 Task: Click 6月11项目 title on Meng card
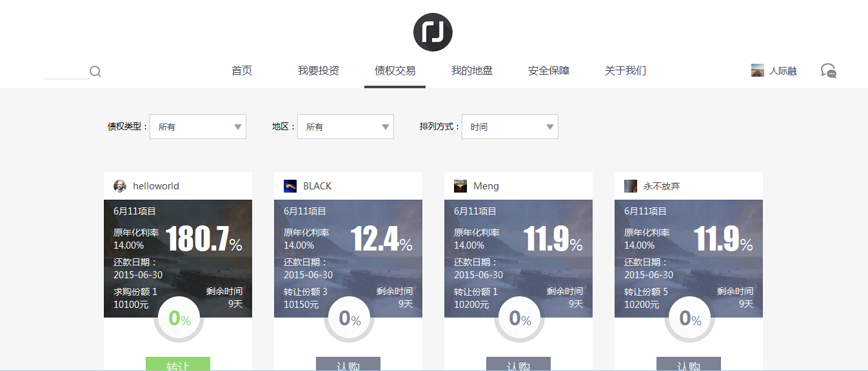click(x=475, y=211)
